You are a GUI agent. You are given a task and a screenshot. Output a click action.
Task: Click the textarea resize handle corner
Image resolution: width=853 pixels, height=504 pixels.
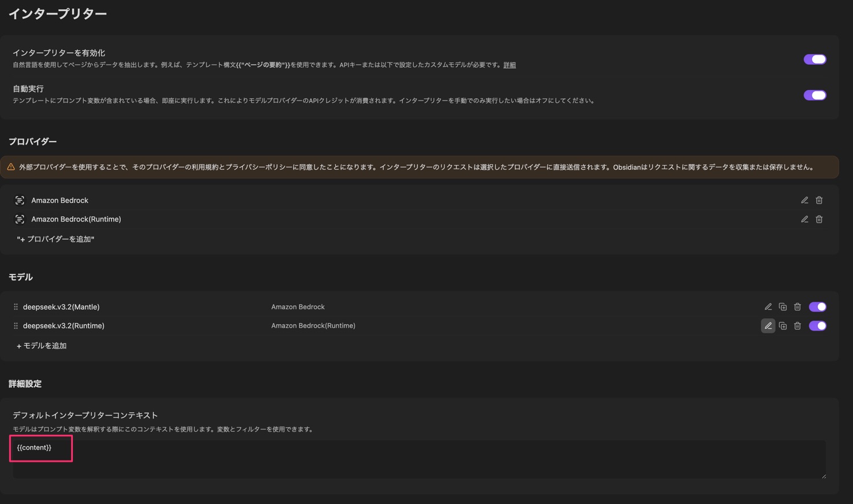pyautogui.click(x=825, y=475)
